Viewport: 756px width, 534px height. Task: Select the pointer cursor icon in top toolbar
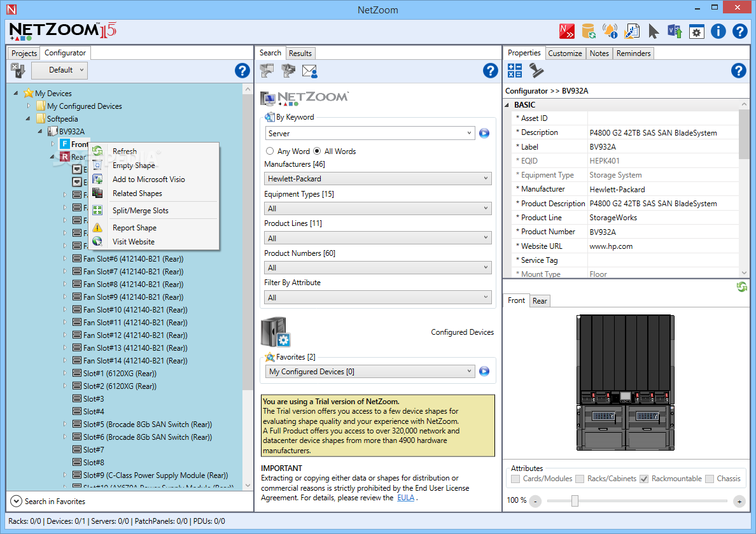click(654, 31)
